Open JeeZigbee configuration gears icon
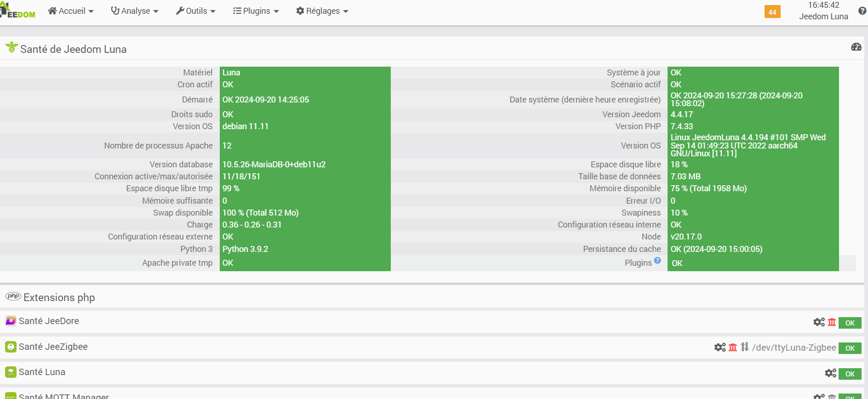Screen dimensions: 868x399 [x=720, y=348]
